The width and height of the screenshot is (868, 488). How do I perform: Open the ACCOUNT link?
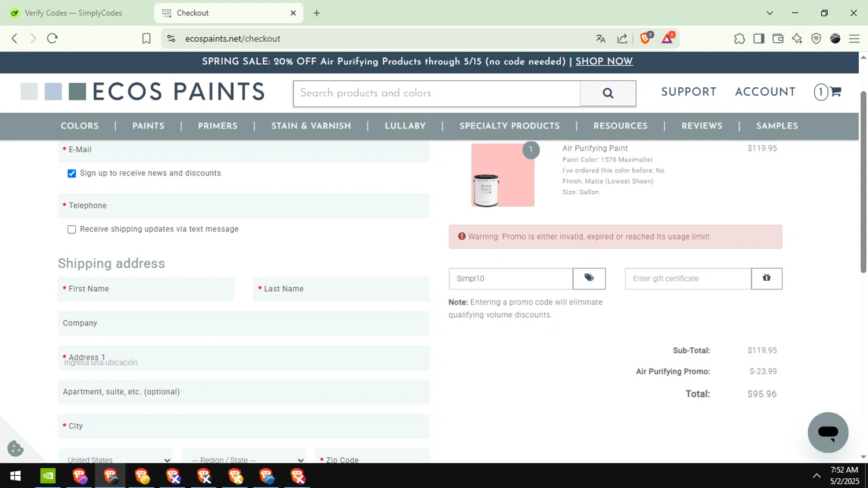[765, 92]
